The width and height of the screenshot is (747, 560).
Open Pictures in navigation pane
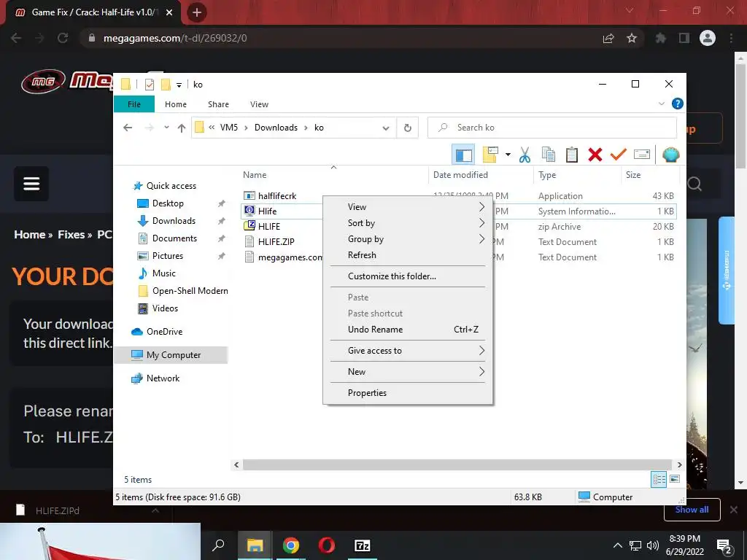168,256
